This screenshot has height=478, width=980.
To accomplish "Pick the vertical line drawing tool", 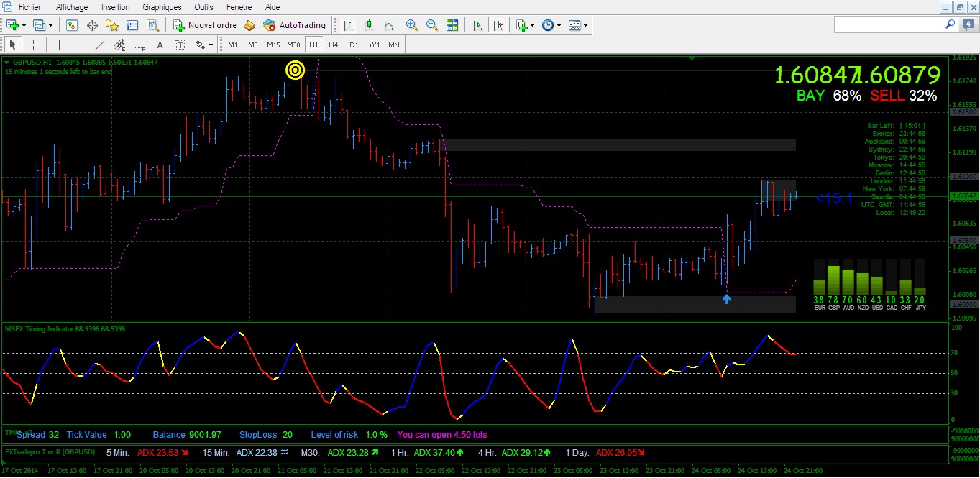I will tap(60, 45).
